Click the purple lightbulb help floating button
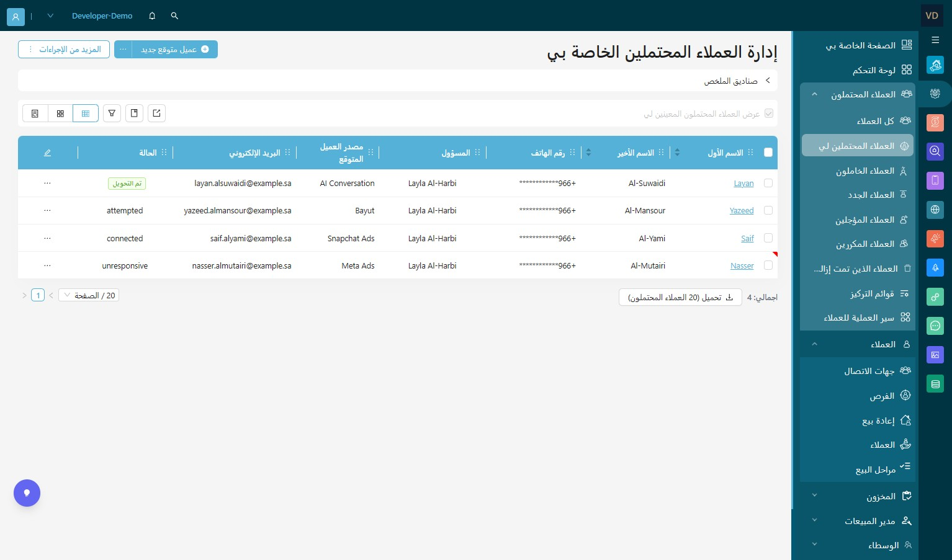 (x=27, y=493)
